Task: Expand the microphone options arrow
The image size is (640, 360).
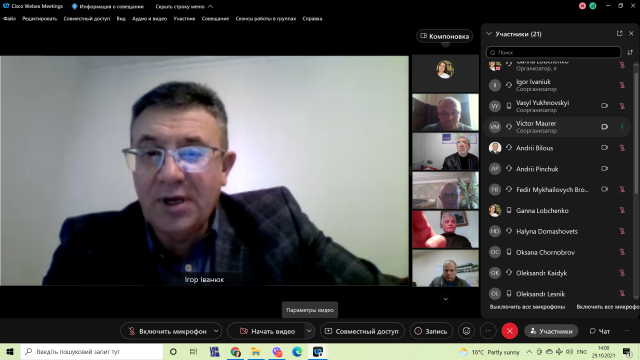Action: (x=216, y=331)
